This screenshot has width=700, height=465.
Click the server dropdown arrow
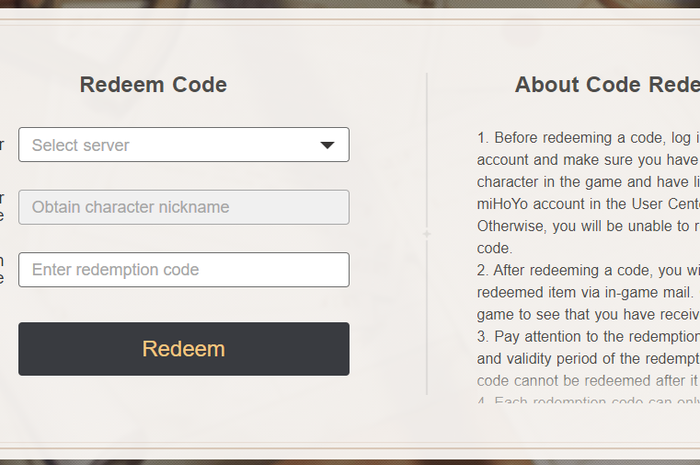(x=327, y=145)
